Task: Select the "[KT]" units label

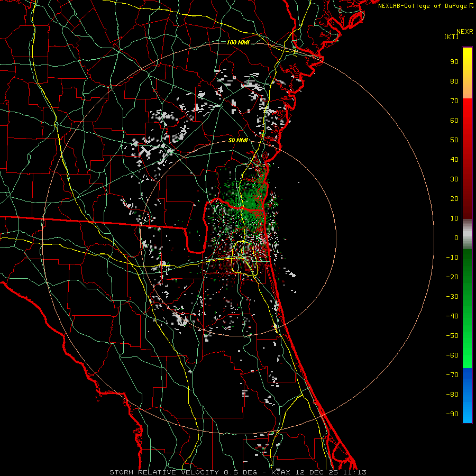Action: click(452, 36)
